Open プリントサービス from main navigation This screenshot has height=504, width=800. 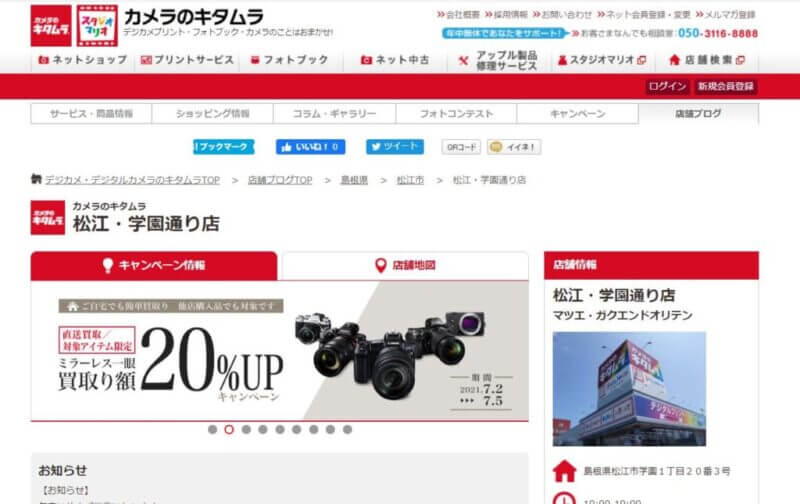187,60
